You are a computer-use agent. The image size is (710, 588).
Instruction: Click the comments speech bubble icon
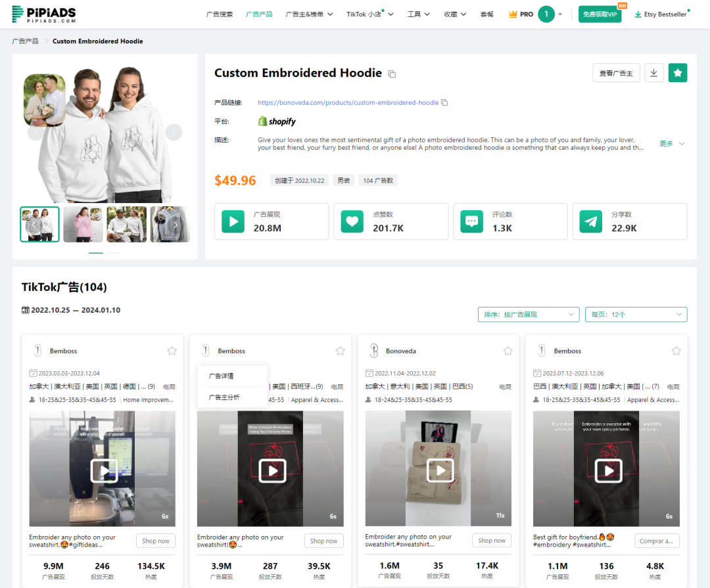[472, 221]
